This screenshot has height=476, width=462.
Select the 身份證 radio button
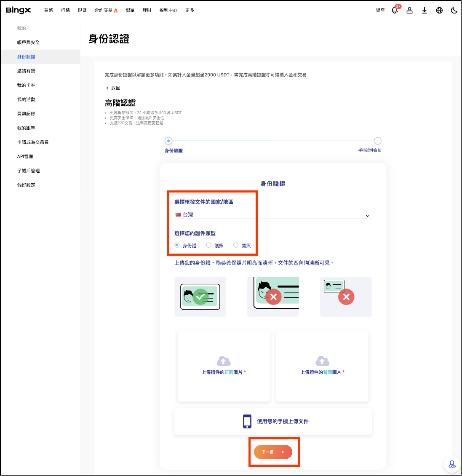pyautogui.click(x=177, y=245)
